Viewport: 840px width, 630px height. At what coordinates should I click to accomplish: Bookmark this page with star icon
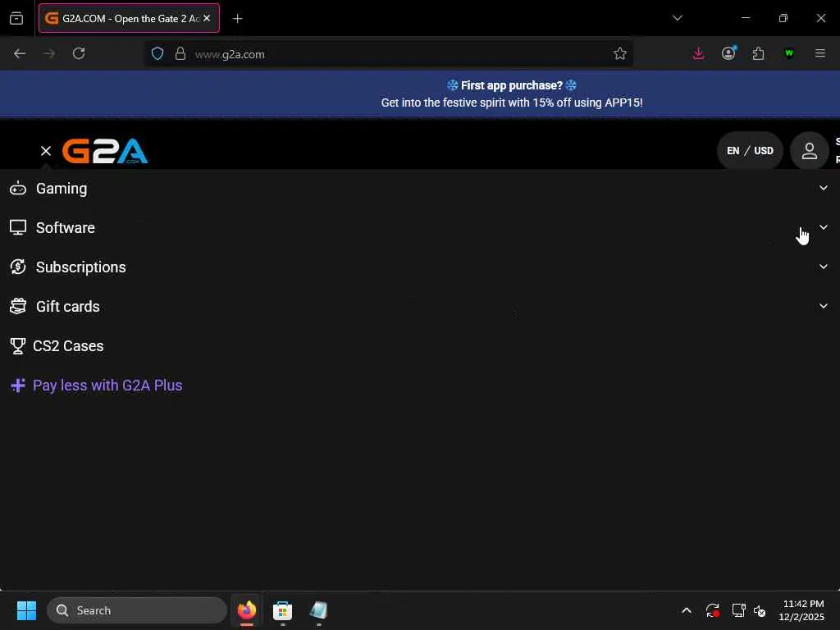(x=620, y=53)
